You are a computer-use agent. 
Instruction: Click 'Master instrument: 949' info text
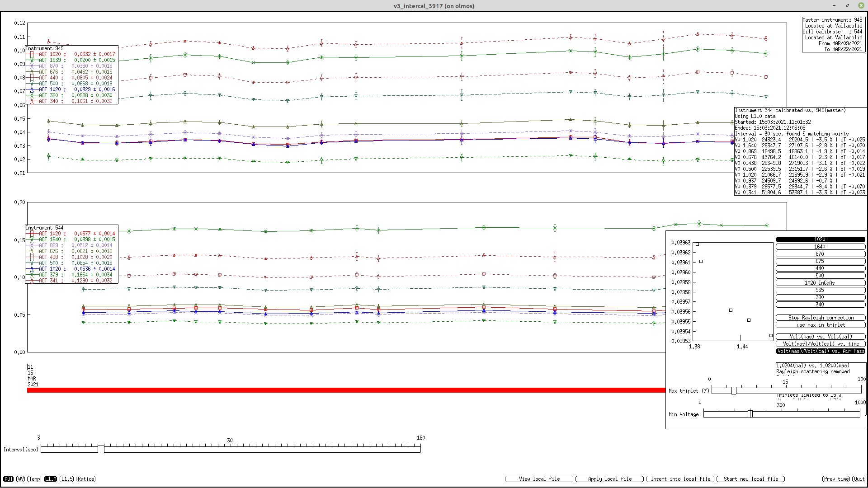click(832, 20)
